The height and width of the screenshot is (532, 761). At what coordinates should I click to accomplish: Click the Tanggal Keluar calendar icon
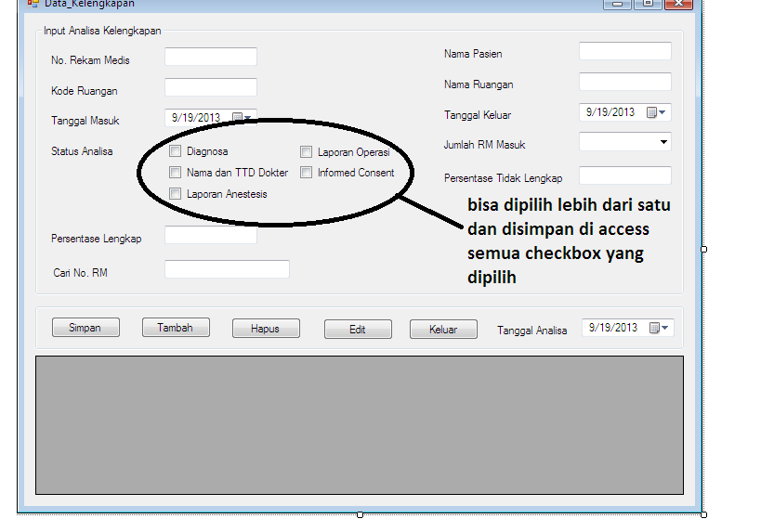[651, 112]
